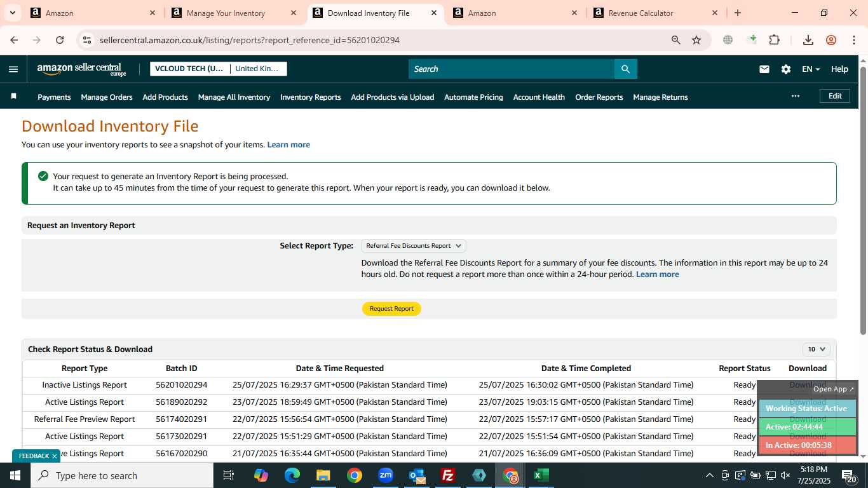Follow Learn more link after 24-hour period
Viewport: 868px width, 488px height.
pyautogui.click(x=657, y=274)
